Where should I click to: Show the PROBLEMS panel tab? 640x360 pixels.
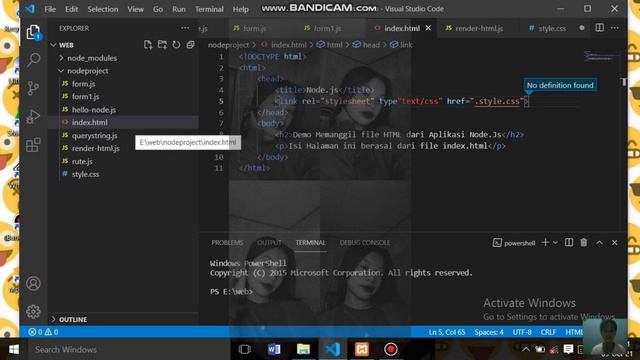227,242
